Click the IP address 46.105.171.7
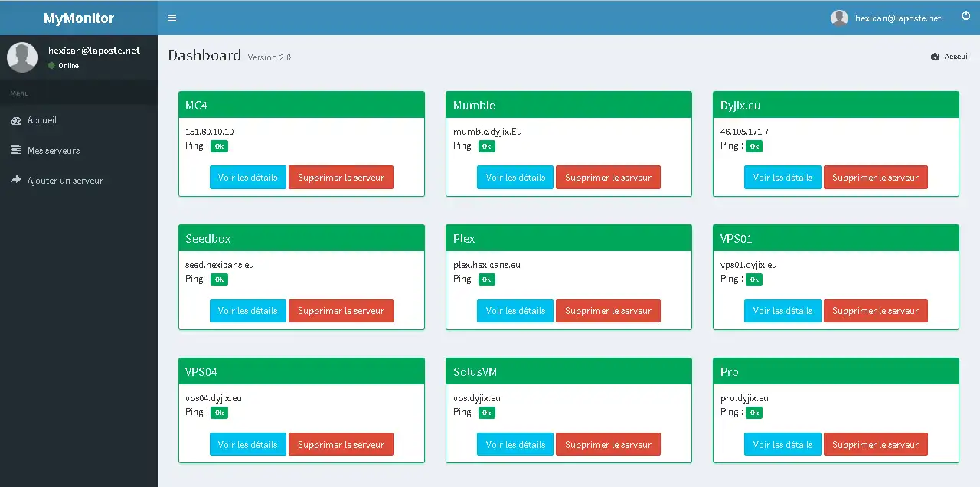The height and width of the screenshot is (487, 980). (745, 132)
